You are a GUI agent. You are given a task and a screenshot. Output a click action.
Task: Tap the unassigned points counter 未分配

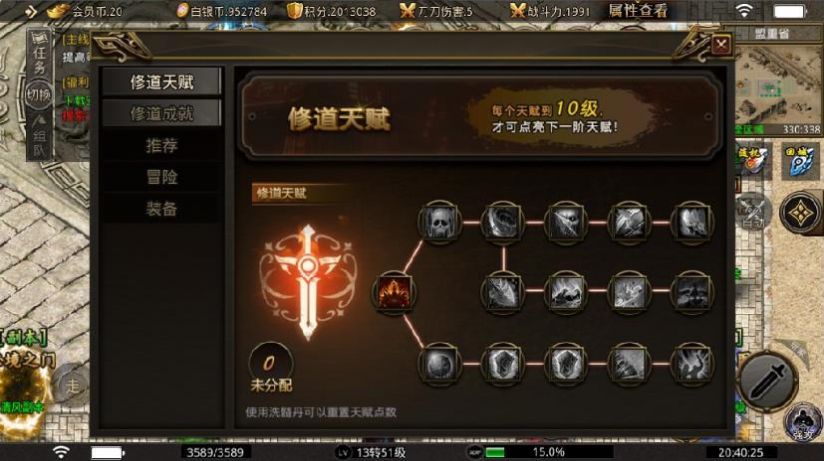click(271, 368)
